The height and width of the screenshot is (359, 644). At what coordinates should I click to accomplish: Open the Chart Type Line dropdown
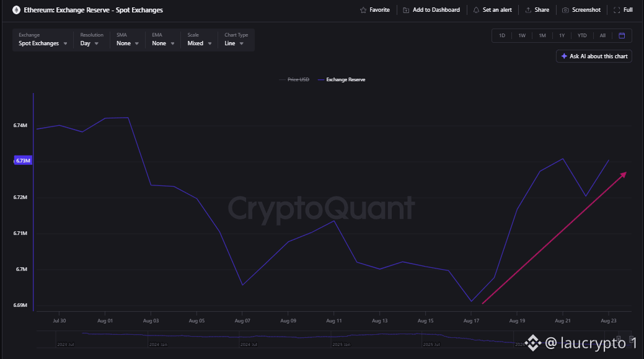(236, 40)
